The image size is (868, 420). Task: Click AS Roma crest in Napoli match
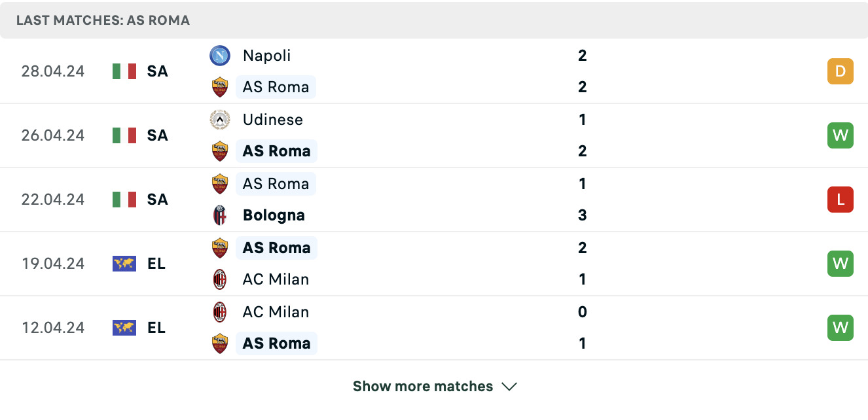220,87
